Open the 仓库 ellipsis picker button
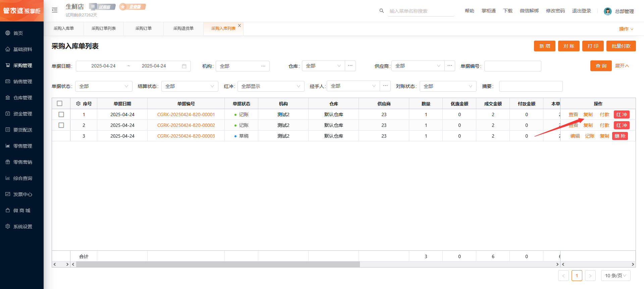 point(350,66)
